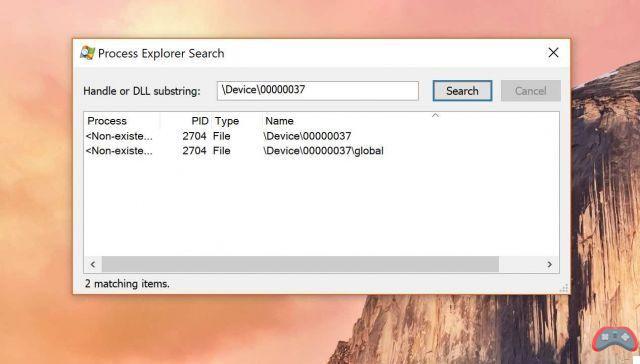Click the left scroll arrow
This screenshot has width=640, height=364.
tap(93, 264)
